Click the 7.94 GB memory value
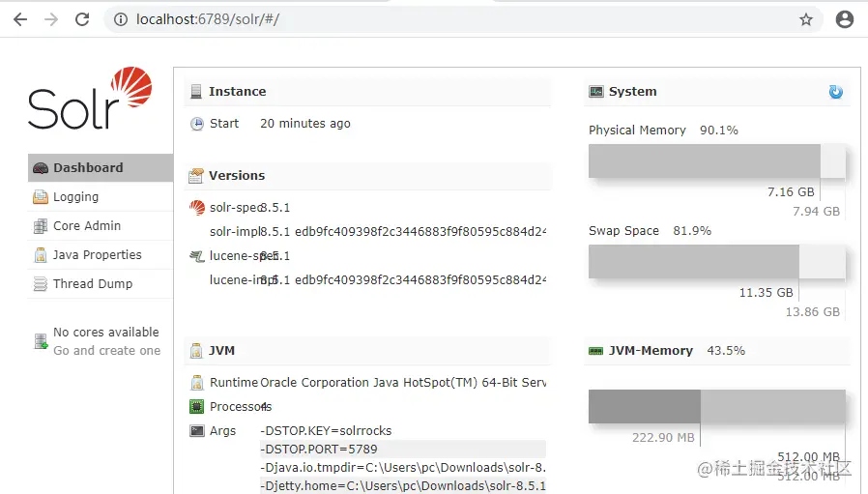Screen dimensions: 868x494 816,212
